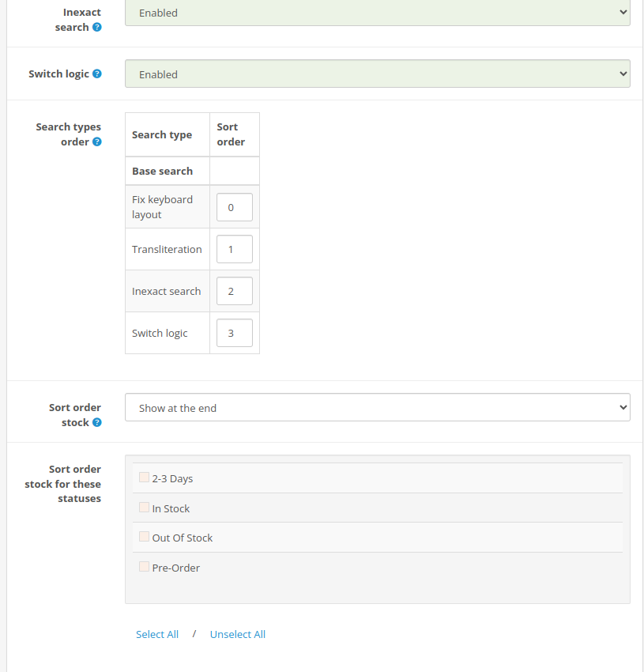Edit Switch logic sort order field
644x672 pixels.
(235, 333)
